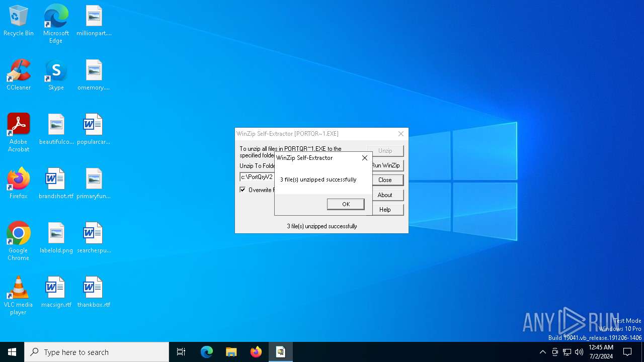This screenshot has width=644, height=362.
Task: Select the VLC media player shortcut
Action: [19, 296]
